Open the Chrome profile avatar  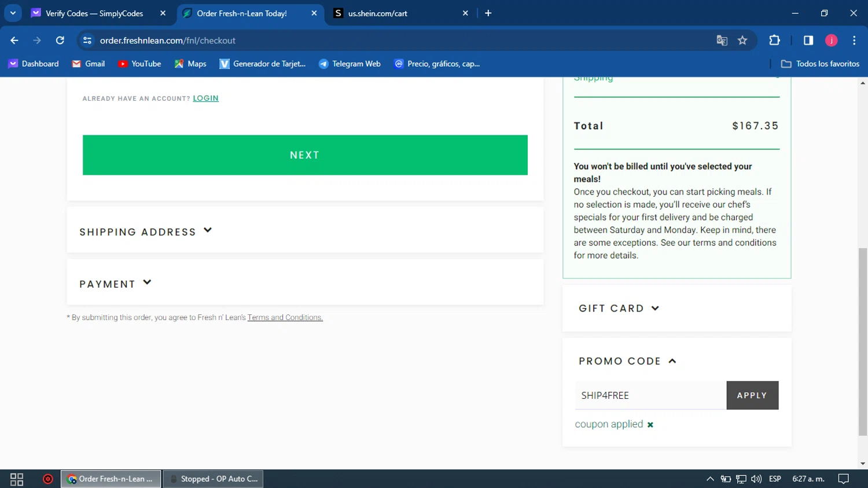[832, 41]
